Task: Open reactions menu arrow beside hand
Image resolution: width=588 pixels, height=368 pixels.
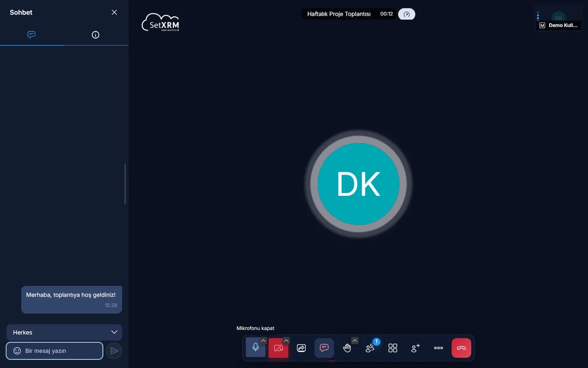Action: pyautogui.click(x=355, y=341)
